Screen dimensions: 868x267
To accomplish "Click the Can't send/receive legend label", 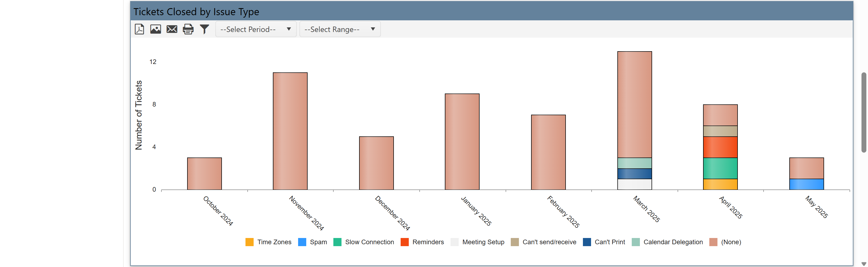I will coord(549,242).
